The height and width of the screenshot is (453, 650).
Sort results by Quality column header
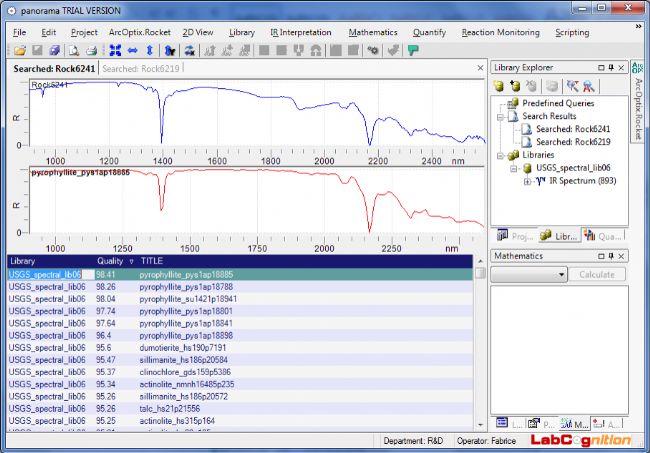point(110,261)
